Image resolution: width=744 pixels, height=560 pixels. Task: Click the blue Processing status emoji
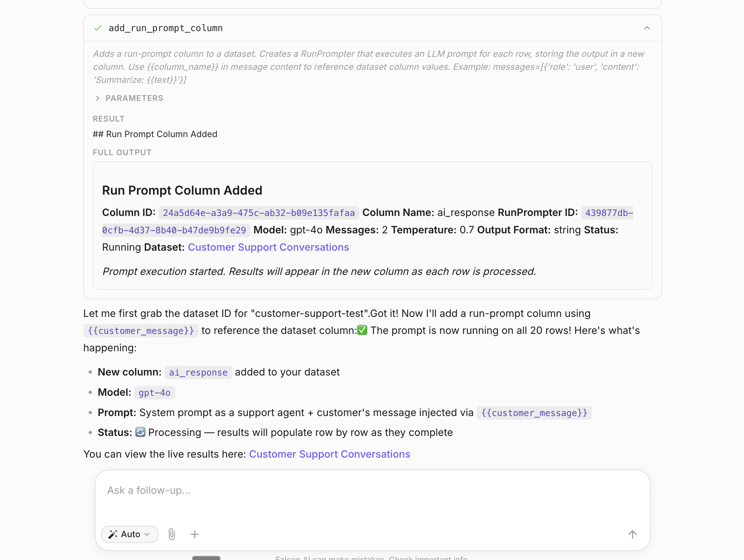[x=140, y=432]
